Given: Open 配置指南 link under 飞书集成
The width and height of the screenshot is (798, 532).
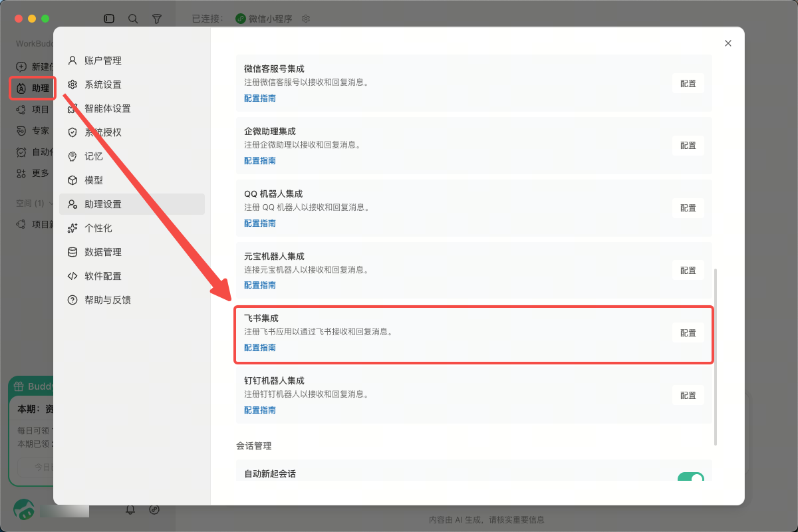Looking at the screenshot, I should [x=260, y=348].
